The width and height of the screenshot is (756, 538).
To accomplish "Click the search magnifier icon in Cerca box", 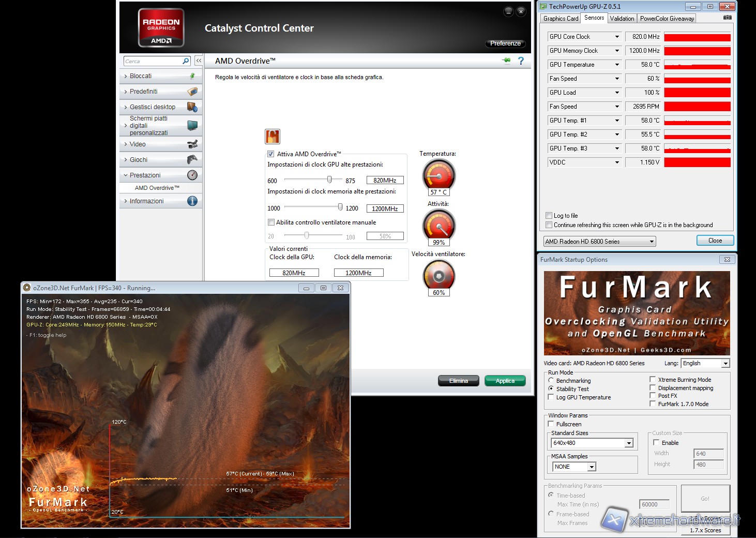I will click(x=186, y=61).
